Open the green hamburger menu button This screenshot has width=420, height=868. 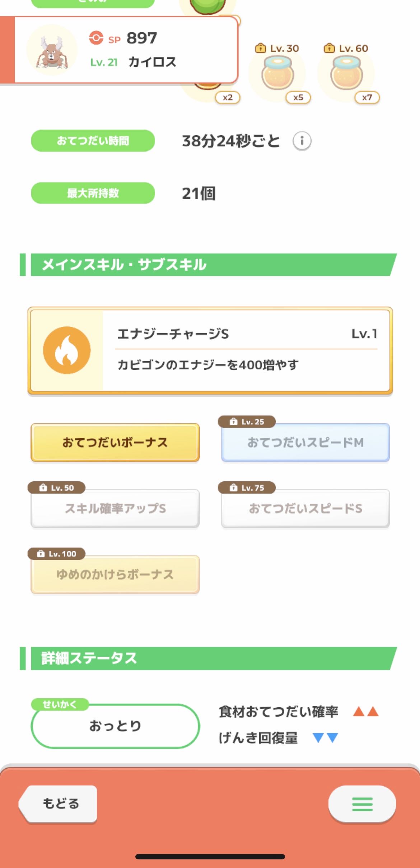(x=362, y=804)
